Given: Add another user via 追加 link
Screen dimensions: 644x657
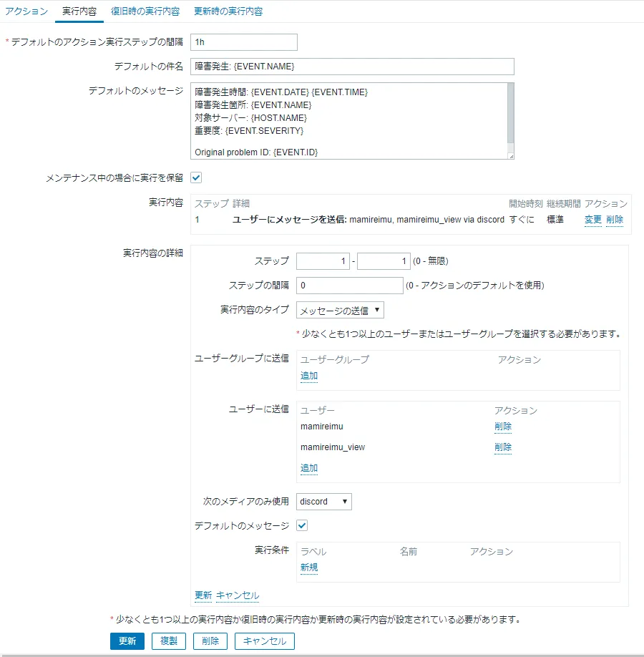Looking at the screenshot, I should [309, 468].
